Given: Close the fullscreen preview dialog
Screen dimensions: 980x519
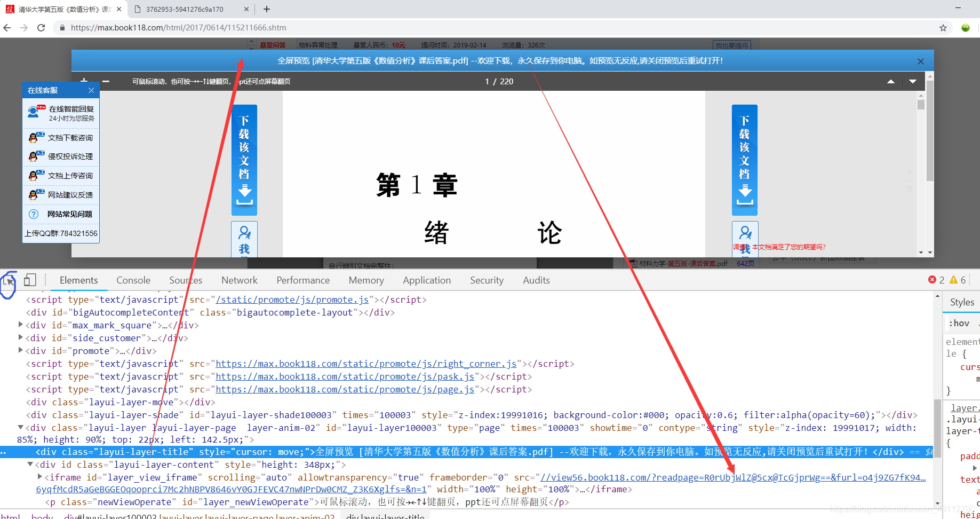Looking at the screenshot, I should point(920,61).
